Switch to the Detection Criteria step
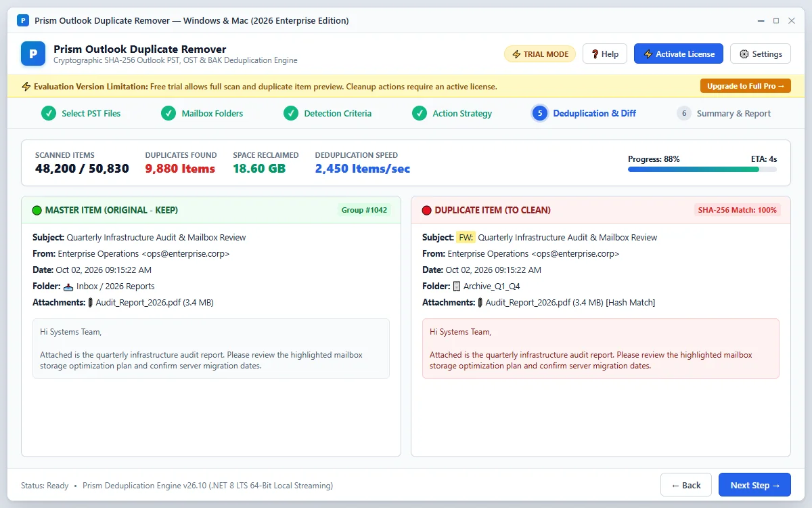The width and height of the screenshot is (812, 508). pyautogui.click(x=328, y=113)
